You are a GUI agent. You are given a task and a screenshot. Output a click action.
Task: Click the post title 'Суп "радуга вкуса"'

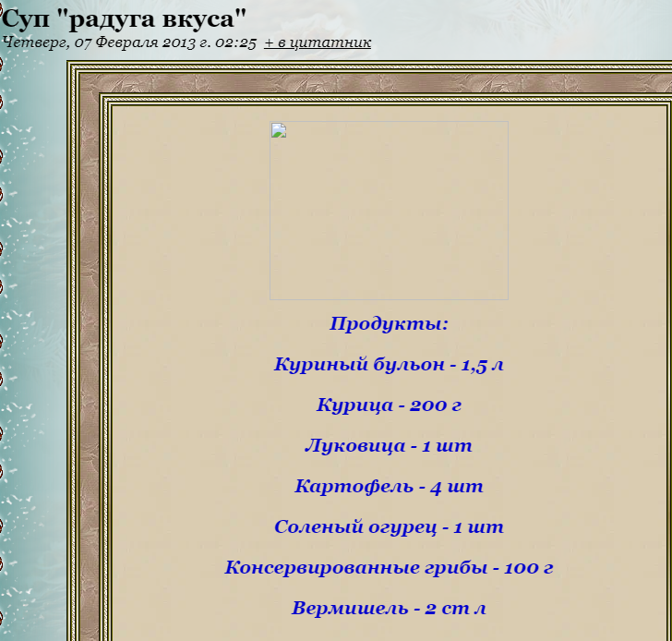pyautogui.click(x=125, y=17)
